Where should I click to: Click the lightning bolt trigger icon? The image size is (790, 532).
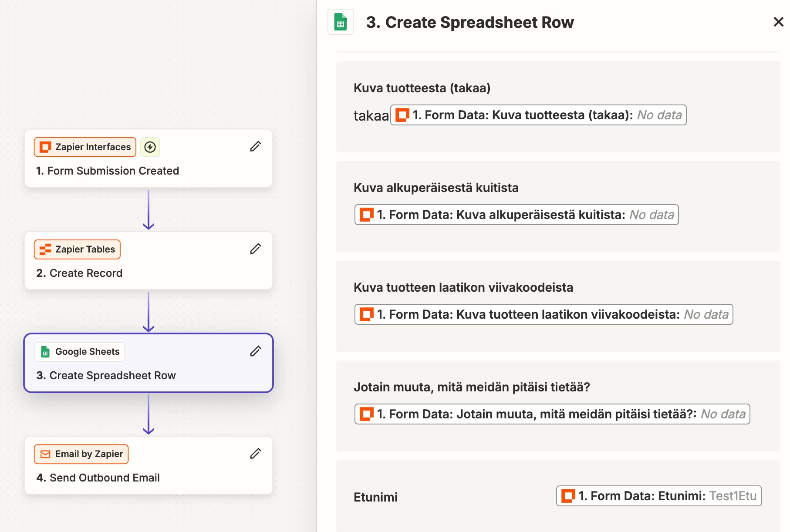pos(150,147)
